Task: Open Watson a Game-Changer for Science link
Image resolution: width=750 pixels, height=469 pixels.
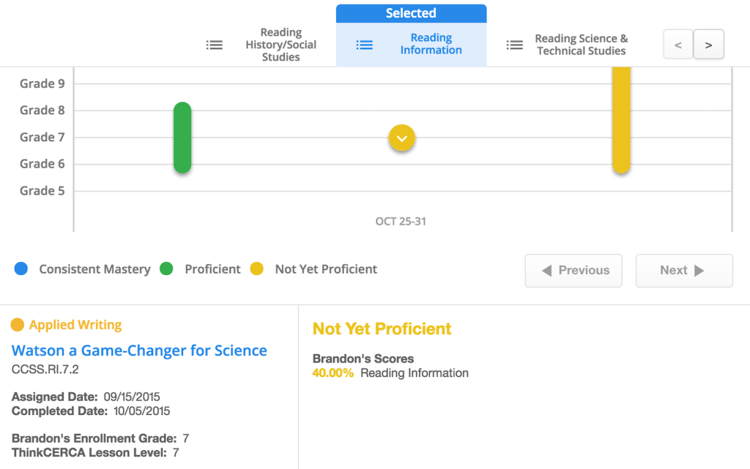Action: pyautogui.click(x=139, y=350)
